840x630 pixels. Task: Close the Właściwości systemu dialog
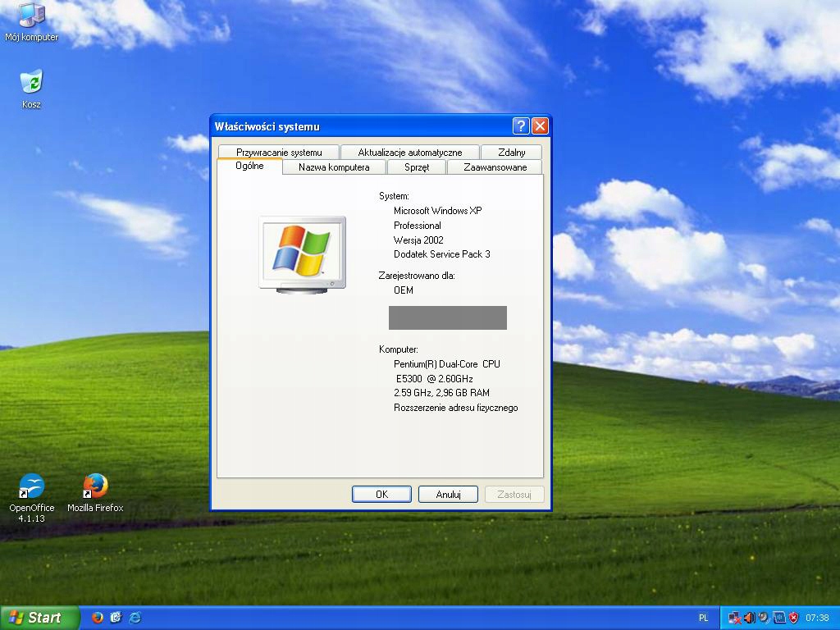click(x=540, y=126)
